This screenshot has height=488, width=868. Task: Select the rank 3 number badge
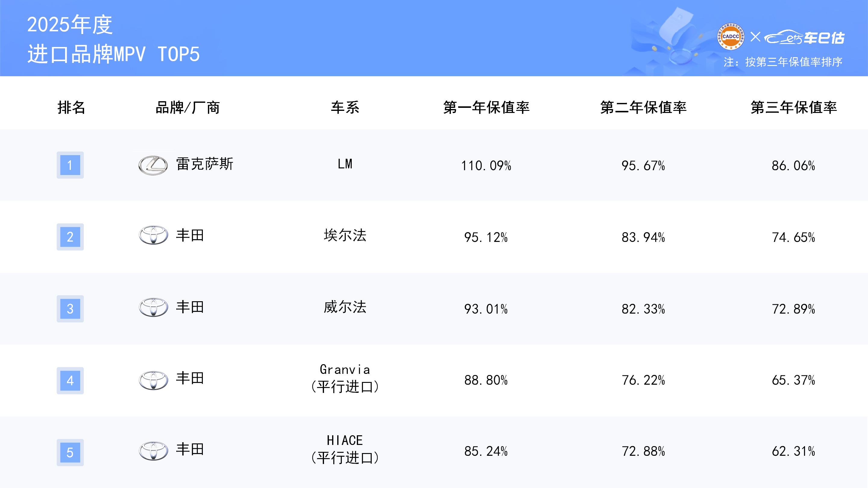(x=70, y=309)
